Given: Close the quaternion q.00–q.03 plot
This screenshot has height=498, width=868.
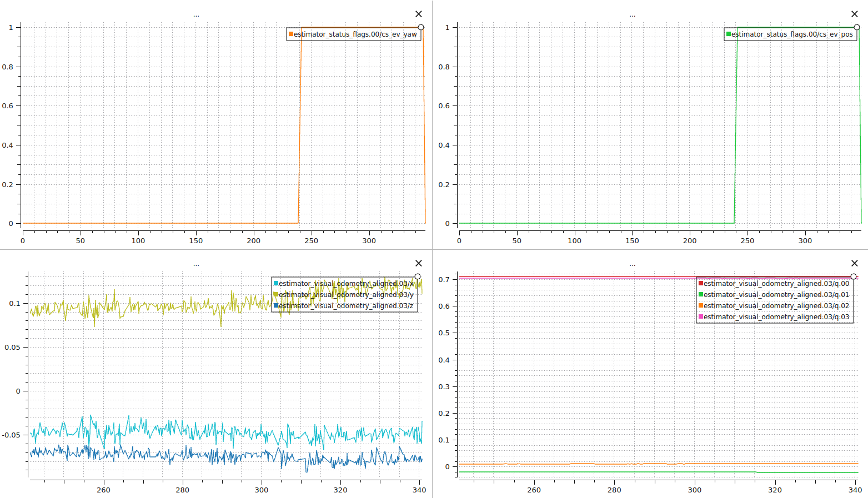Looking at the screenshot, I should [x=855, y=264].
